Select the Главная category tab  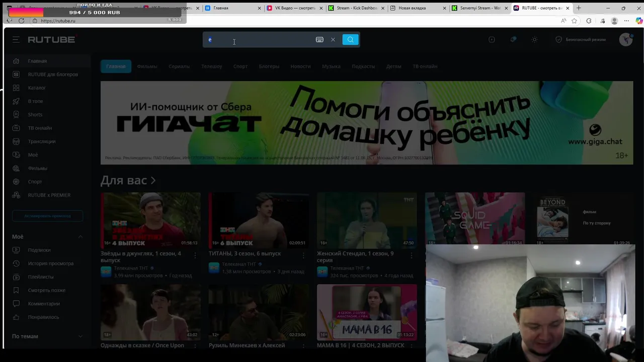tap(116, 66)
